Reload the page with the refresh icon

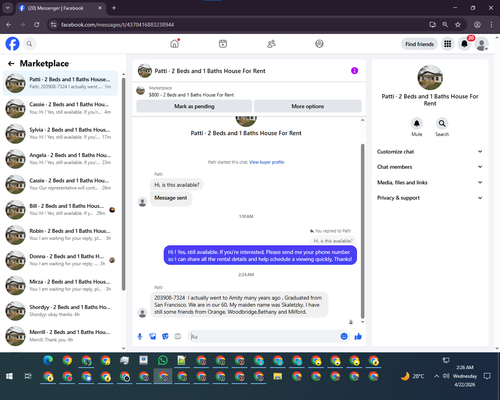(37, 25)
